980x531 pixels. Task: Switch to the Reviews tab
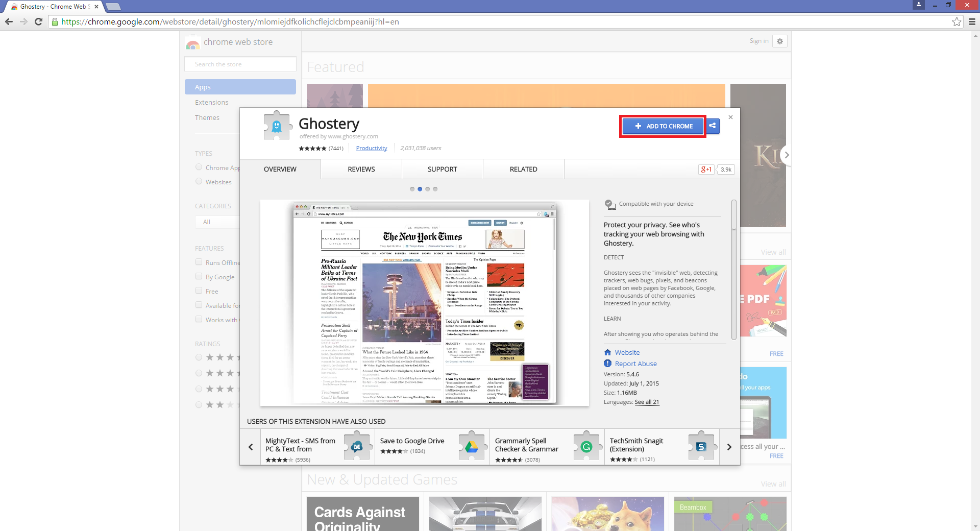[x=361, y=170]
